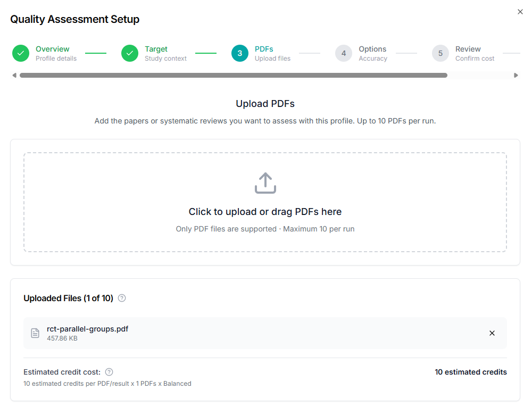Go to the Target step label
Image resolution: width=532 pixels, height=406 pixels.
tap(156, 49)
